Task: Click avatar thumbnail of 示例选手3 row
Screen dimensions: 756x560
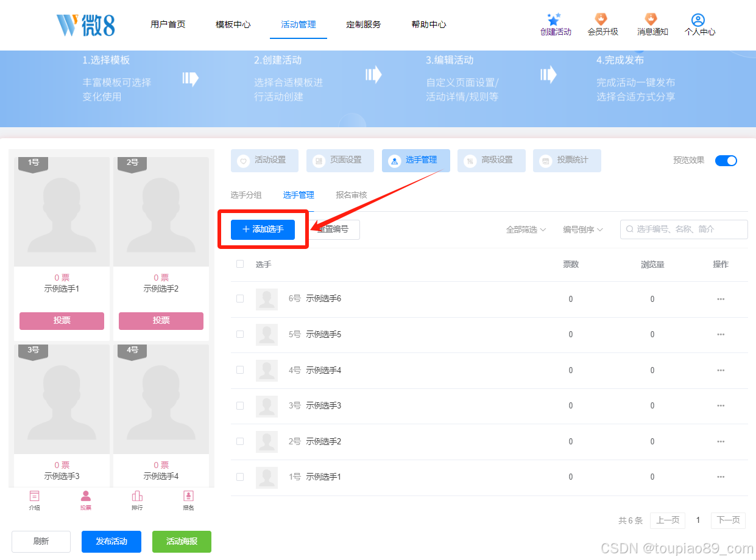Action: coord(267,405)
